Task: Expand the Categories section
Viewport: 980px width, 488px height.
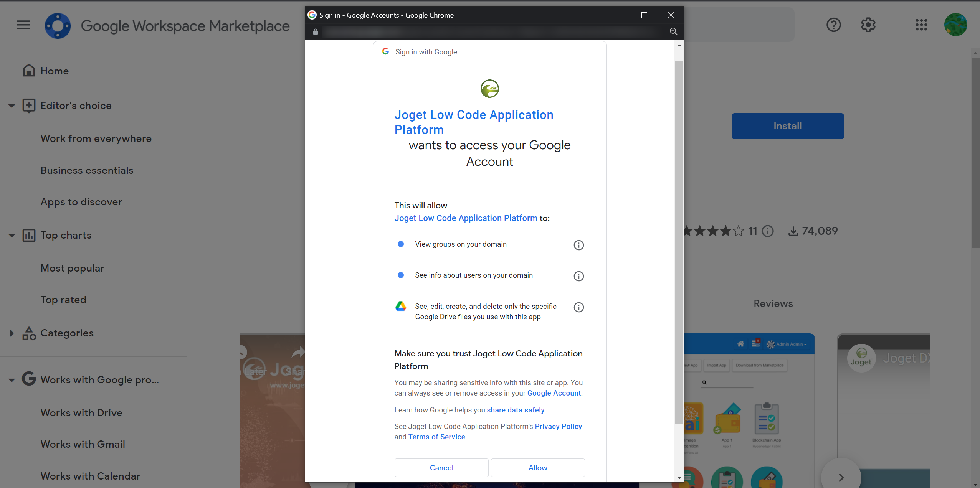Action: [x=12, y=333]
